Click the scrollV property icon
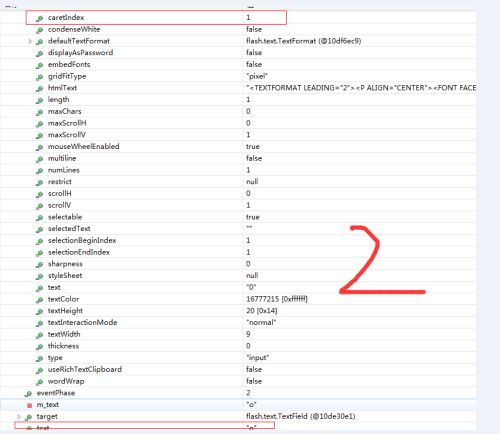The width and height of the screenshot is (500, 434). 40,206
